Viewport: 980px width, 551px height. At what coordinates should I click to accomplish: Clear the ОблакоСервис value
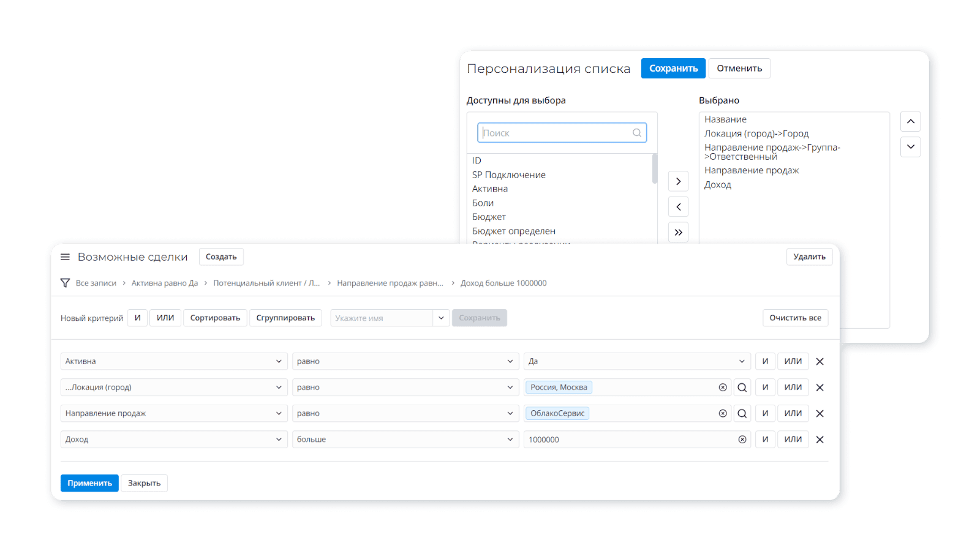[x=723, y=413]
